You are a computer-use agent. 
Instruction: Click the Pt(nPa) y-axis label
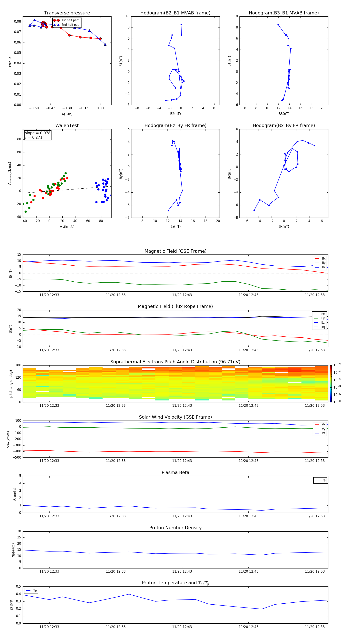click(10, 61)
